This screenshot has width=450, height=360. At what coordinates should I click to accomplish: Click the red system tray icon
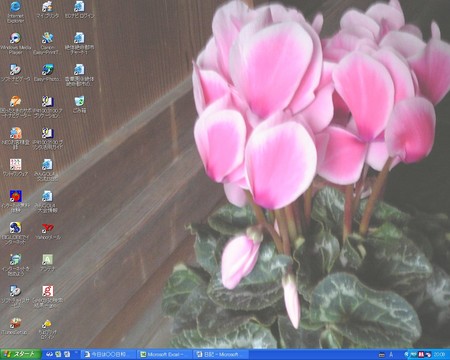pos(421,355)
